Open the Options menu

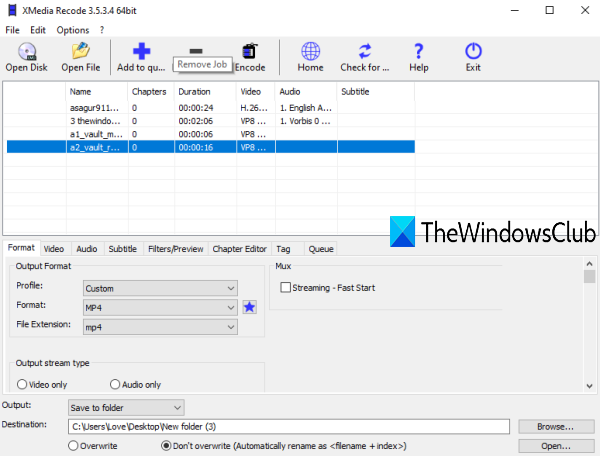coord(73,30)
